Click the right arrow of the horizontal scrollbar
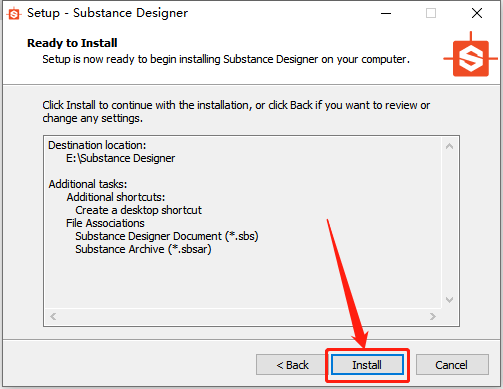The height and width of the screenshot is (389, 503). coord(433,316)
